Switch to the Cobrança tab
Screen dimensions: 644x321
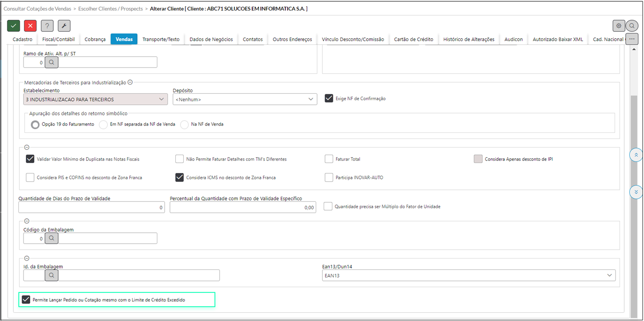95,40
